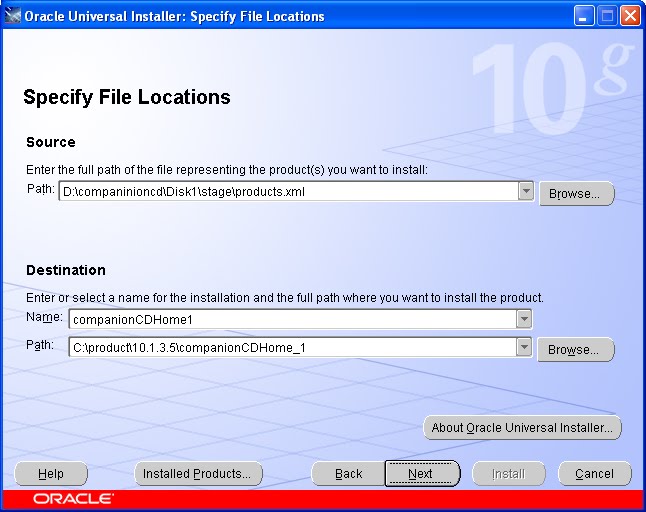
Task: Cancel the installation
Action: tap(595, 474)
